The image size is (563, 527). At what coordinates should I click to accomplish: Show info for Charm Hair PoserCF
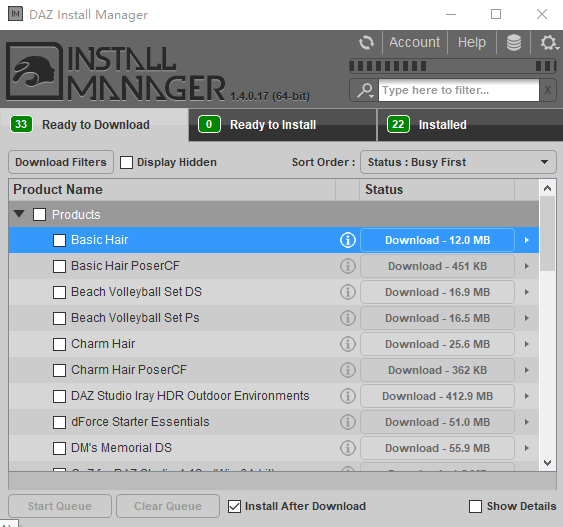pos(348,370)
